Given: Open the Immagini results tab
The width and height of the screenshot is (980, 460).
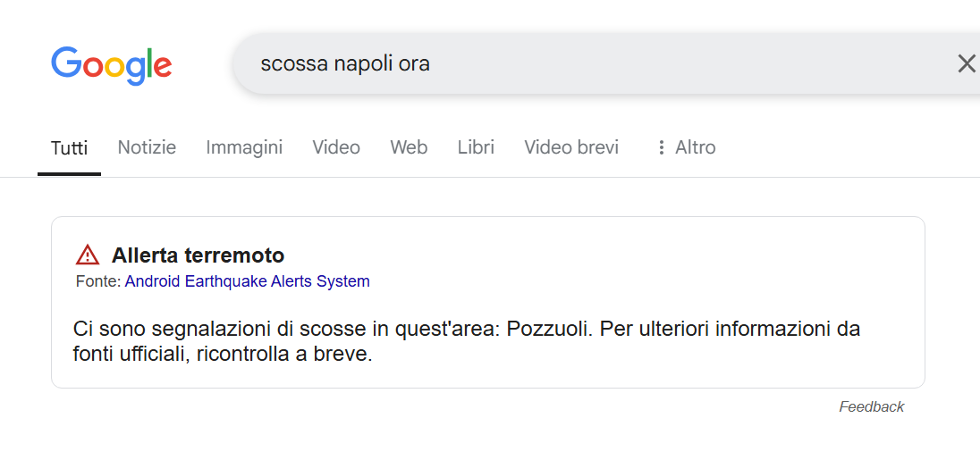Looking at the screenshot, I should [244, 147].
